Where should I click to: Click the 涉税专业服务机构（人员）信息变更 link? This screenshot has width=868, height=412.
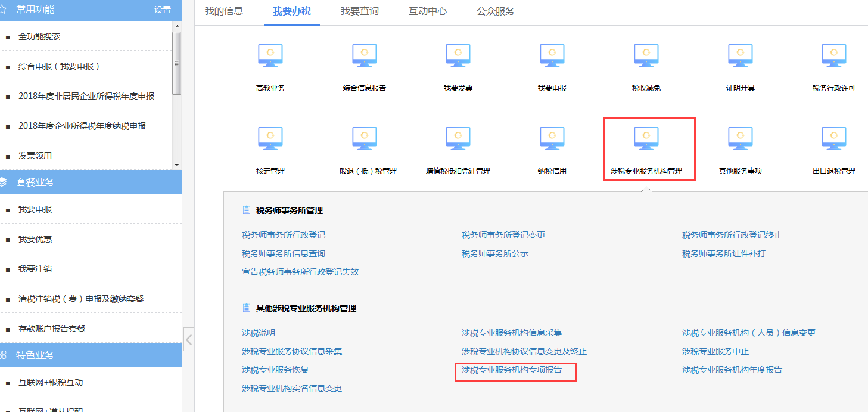click(749, 333)
